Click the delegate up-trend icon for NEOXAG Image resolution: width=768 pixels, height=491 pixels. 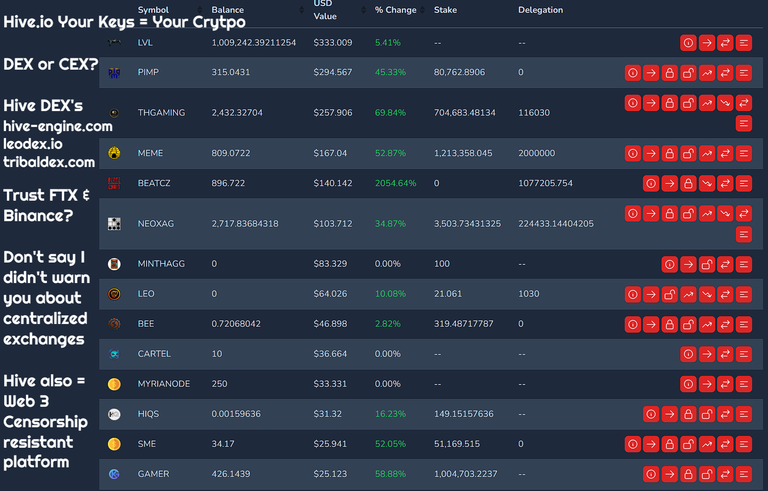tap(707, 214)
